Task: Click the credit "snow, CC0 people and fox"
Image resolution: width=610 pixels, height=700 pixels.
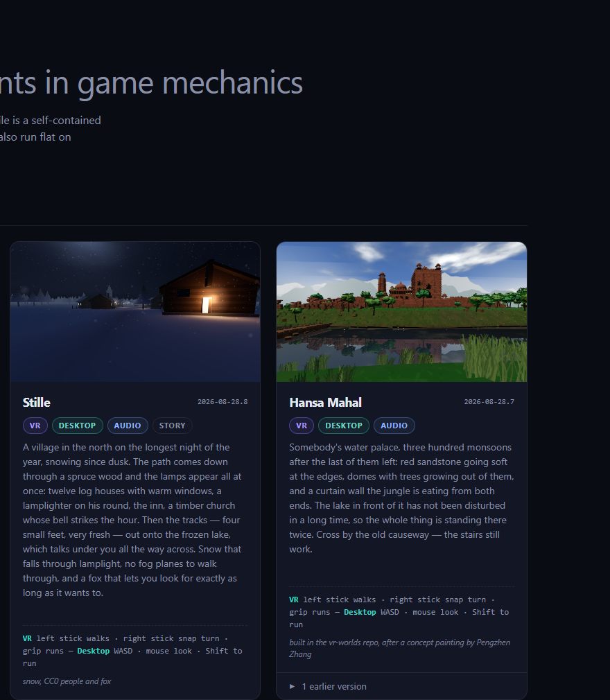Action: coord(67,681)
